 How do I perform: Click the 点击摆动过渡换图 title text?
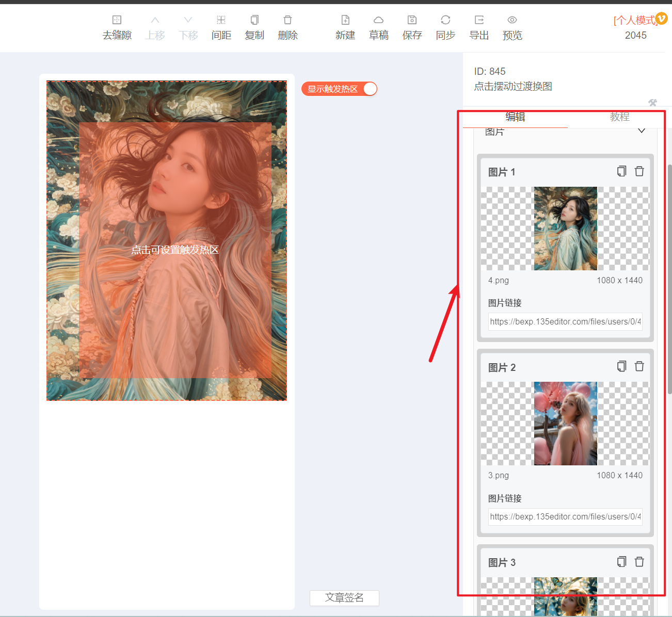click(513, 86)
